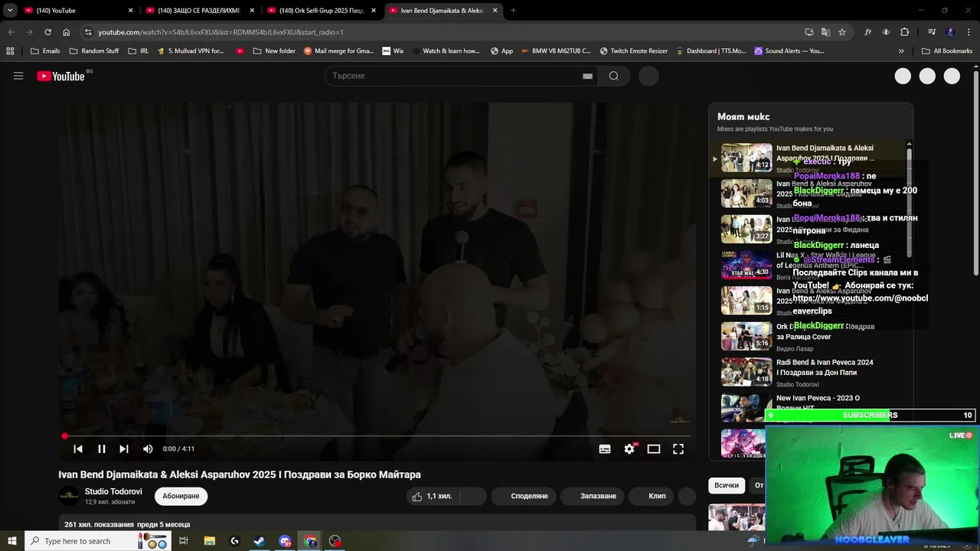Bookmark this page with the star
980x551 pixels.
pyautogui.click(x=842, y=32)
